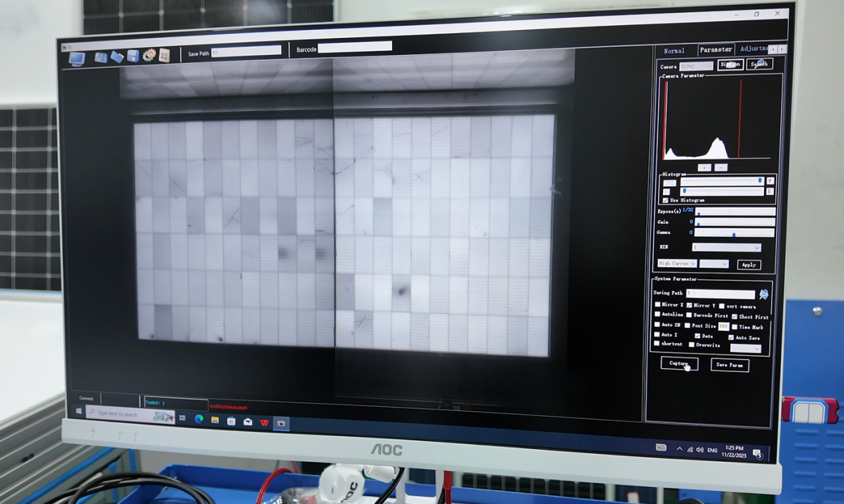844x504 pixels.
Task: Click the browse icon beside Saving Path
Action: tap(764, 294)
